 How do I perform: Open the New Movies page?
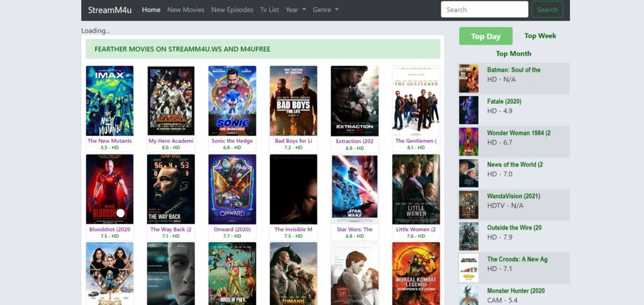click(186, 10)
